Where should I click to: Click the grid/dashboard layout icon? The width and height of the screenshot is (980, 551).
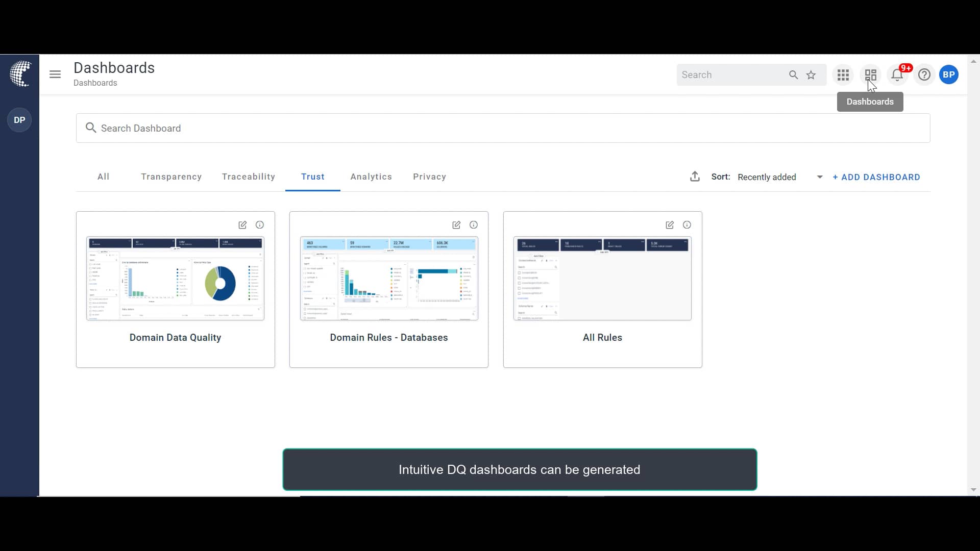coord(870,74)
